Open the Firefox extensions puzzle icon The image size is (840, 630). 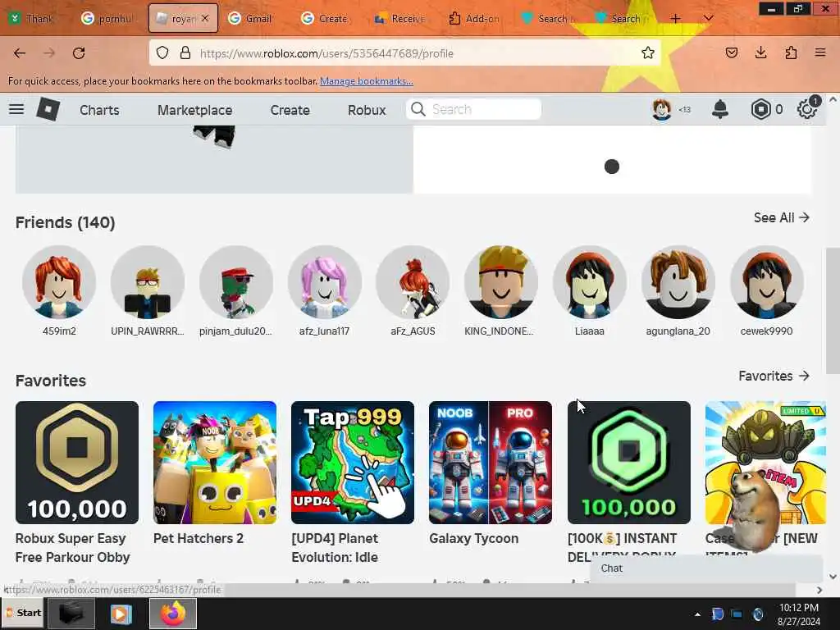tap(791, 52)
